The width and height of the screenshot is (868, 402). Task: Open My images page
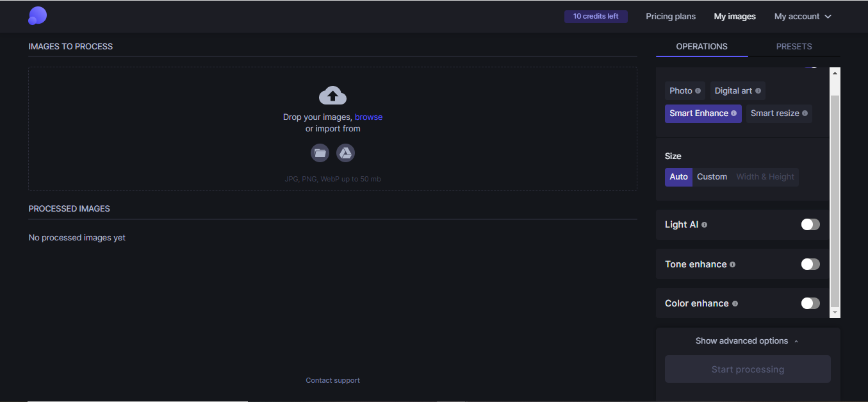[x=735, y=17]
